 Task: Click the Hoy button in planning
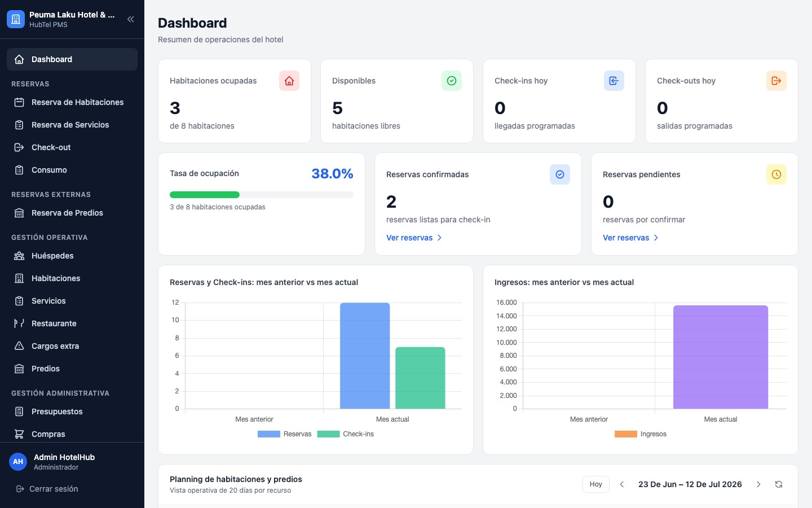tap(596, 484)
